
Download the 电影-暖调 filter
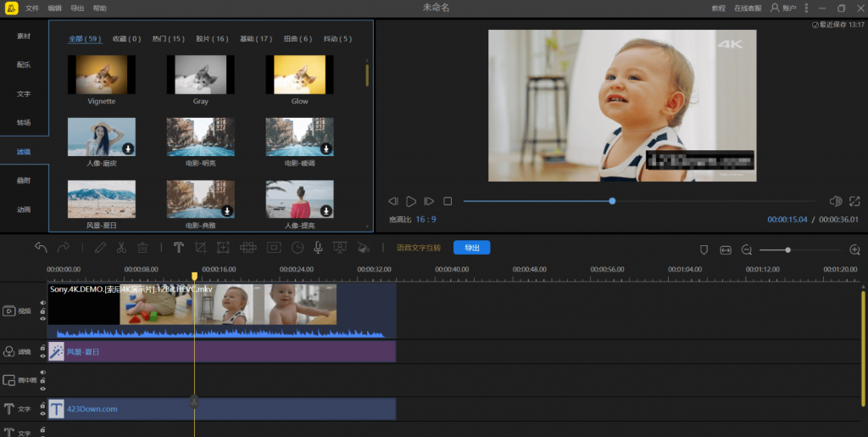coord(326,148)
